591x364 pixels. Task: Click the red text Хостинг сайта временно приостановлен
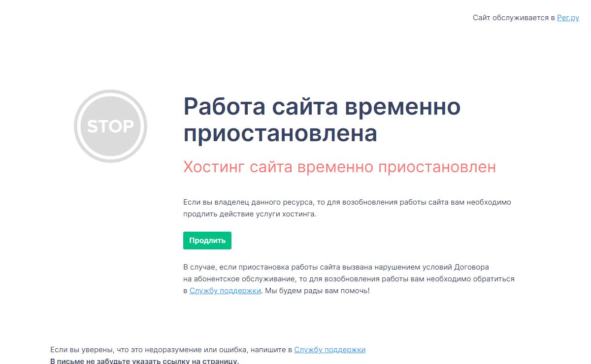339,167
